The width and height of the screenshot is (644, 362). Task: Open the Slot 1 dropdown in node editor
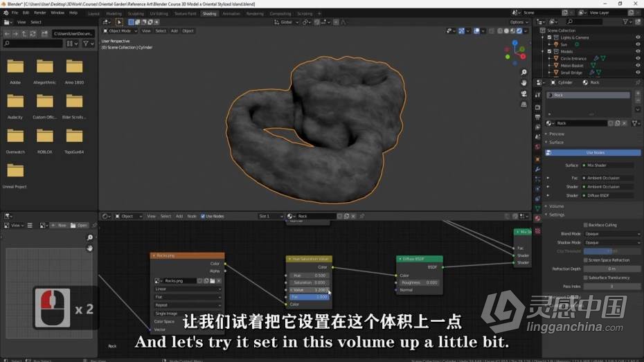click(271, 216)
